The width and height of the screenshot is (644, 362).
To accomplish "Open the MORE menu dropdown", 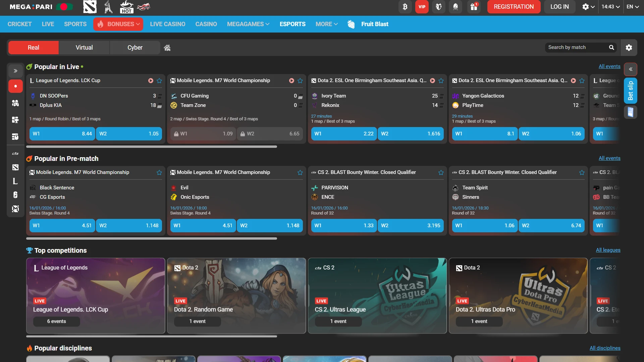I will 326,24.
